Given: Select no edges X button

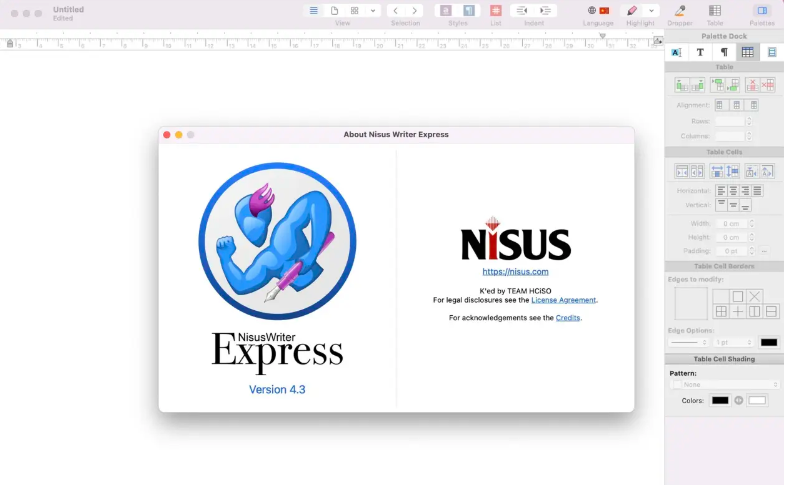Looking at the screenshot, I should (754, 297).
